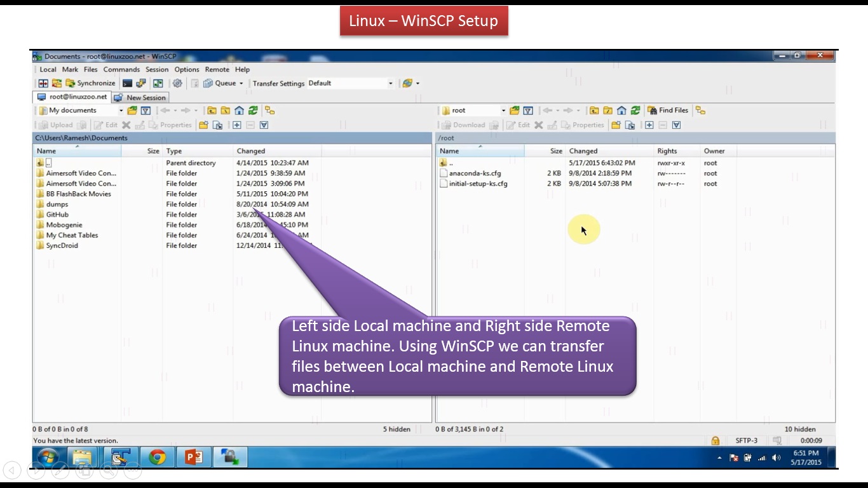Select the anaconda-ks.cfg file
Viewport: 868px width, 488px height.
(x=475, y=173)
